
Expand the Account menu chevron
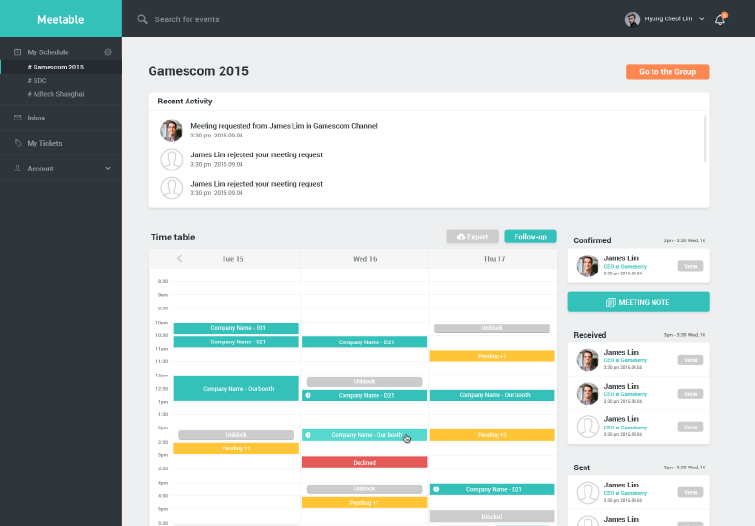point(108,168)
